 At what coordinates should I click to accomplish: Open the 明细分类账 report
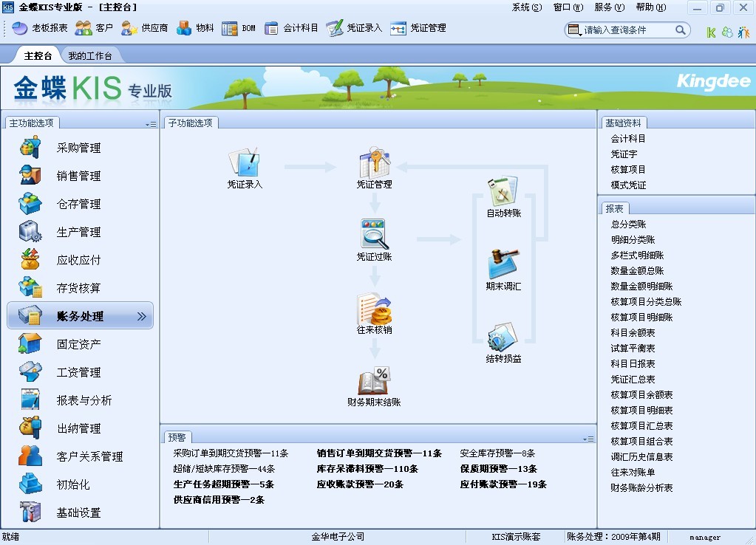(x=633, y=239)
